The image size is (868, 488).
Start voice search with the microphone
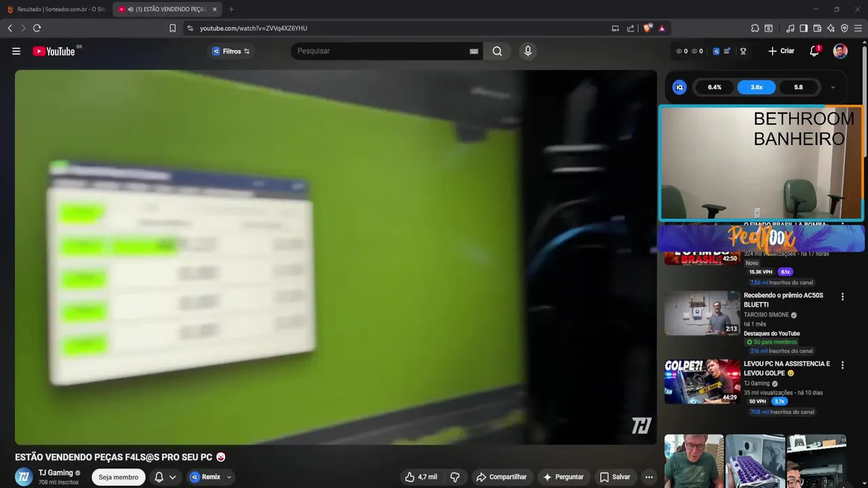528,51
